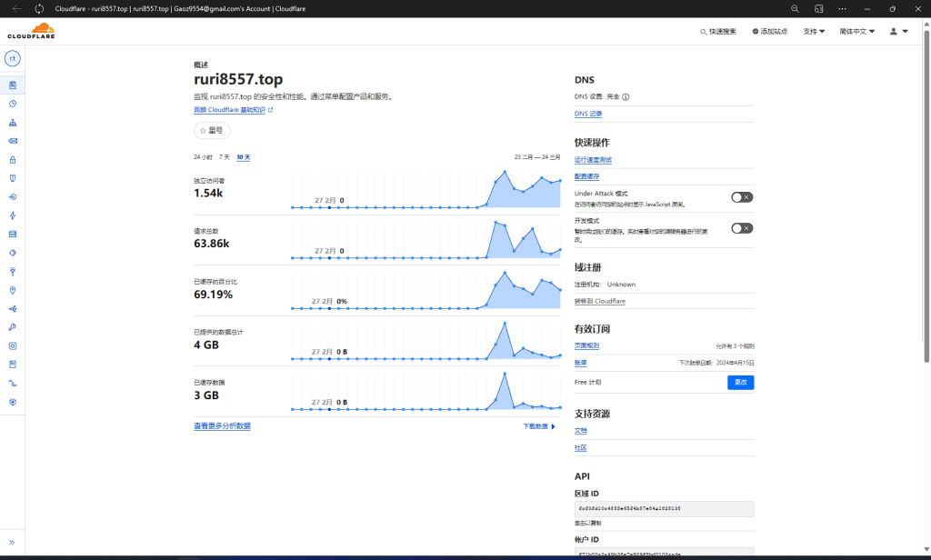Reload the page with refresh icon
This screenshot has width=931, height=560.
39,8
